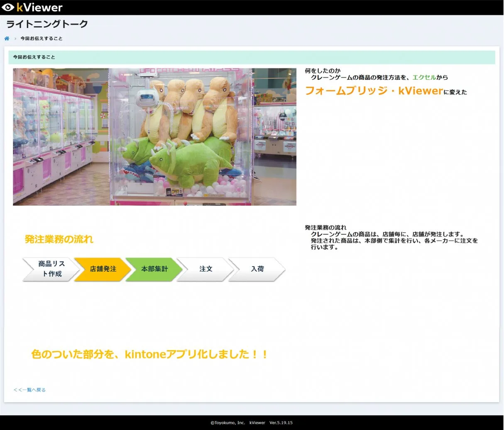Image resolution: width=504 pixels, height=430 pixels.
Task: Click the kintoneアプリ化 orange message
Action: pyautogui.click(x=149, y=354)
